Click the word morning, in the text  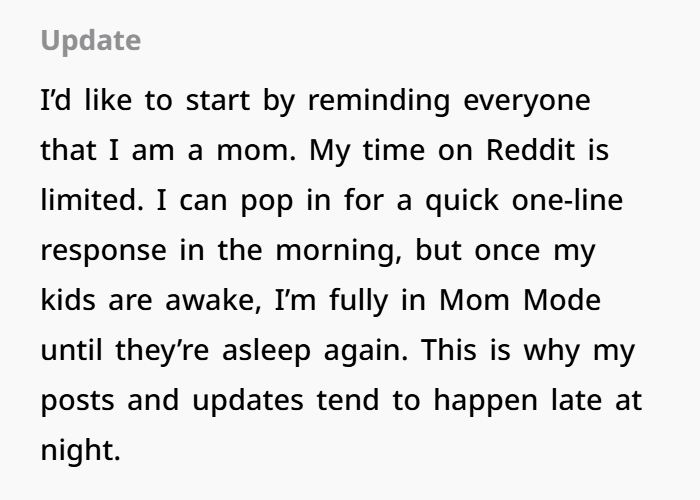pos(339,251)
